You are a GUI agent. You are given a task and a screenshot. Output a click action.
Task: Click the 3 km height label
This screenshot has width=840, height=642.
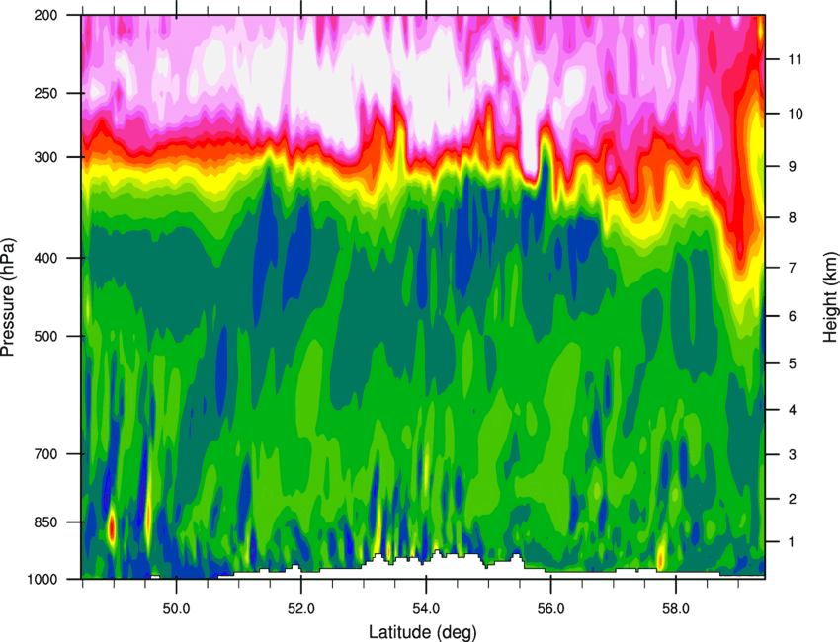792,455
